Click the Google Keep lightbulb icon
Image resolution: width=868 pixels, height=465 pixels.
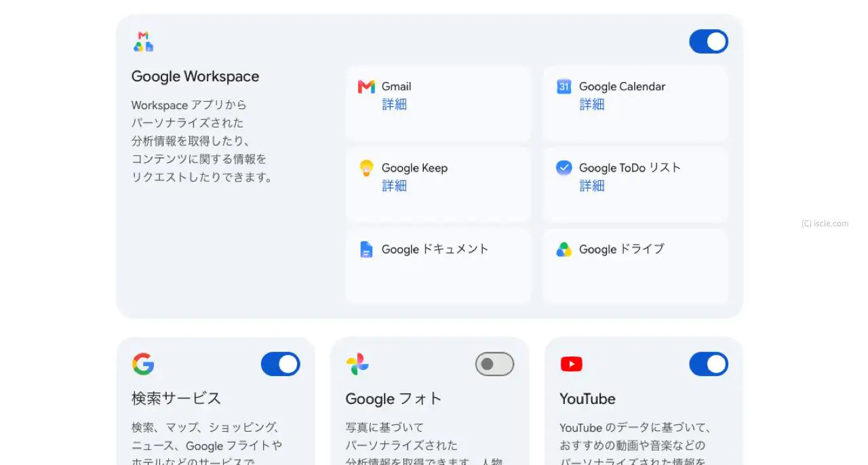pos(366,168)
